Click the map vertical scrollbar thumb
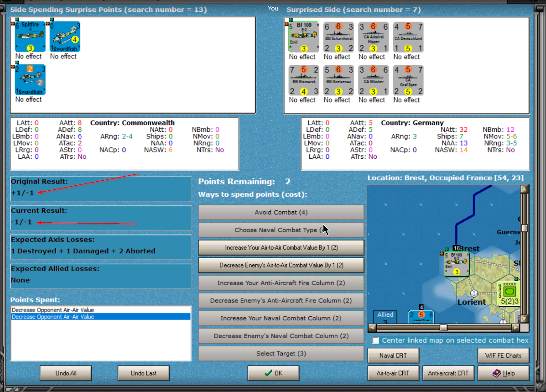This screenshot has width=546, height=392. coord(525,228)
